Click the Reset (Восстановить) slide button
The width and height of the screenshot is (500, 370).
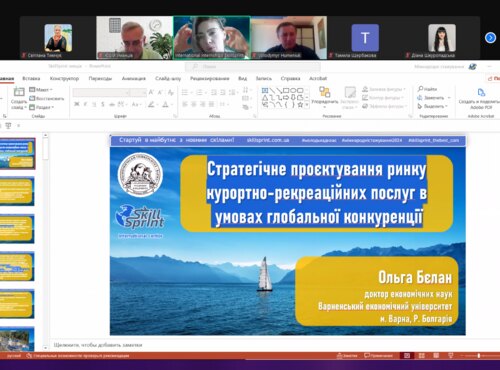(x=46, y=98)
